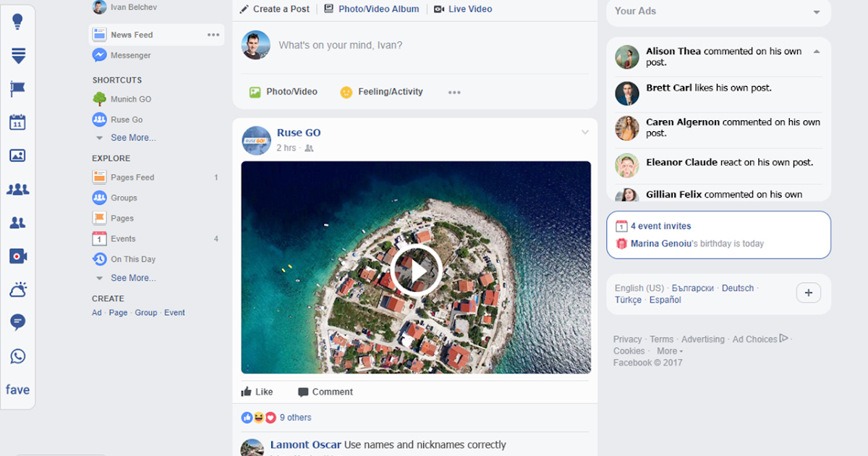
Task: Click the reaction emoji icons beside 9 others
Action: pyautogui.click(x=259, y=418)
